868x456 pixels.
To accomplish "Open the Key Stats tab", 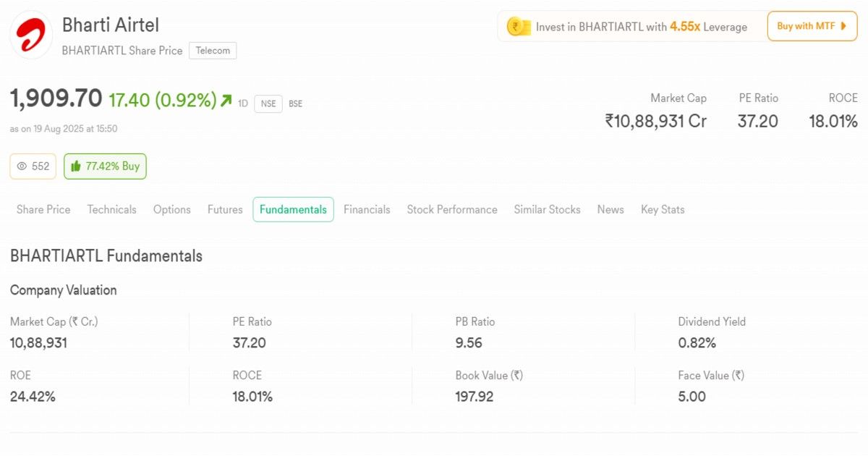I will point(662,209).
